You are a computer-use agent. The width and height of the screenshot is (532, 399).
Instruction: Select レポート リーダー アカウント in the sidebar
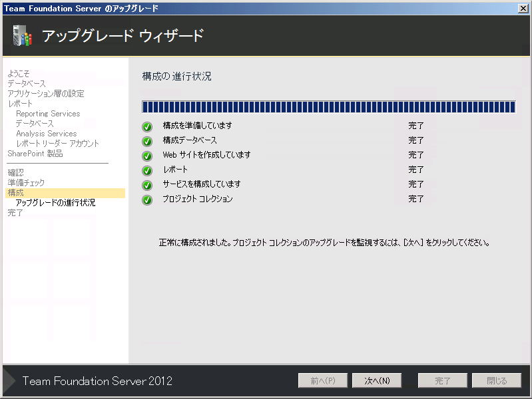pyautogui.click(x=57, y=144)
